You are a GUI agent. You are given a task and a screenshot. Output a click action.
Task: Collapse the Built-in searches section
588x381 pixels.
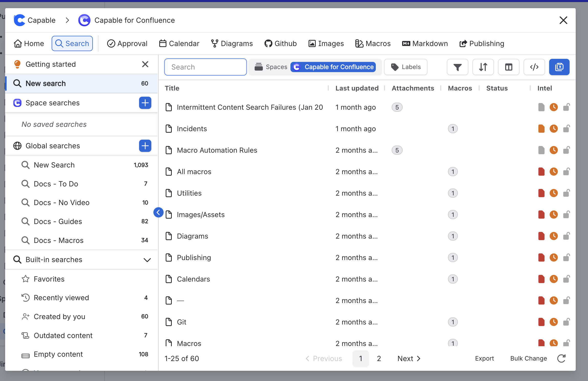[x=147, y=260]
